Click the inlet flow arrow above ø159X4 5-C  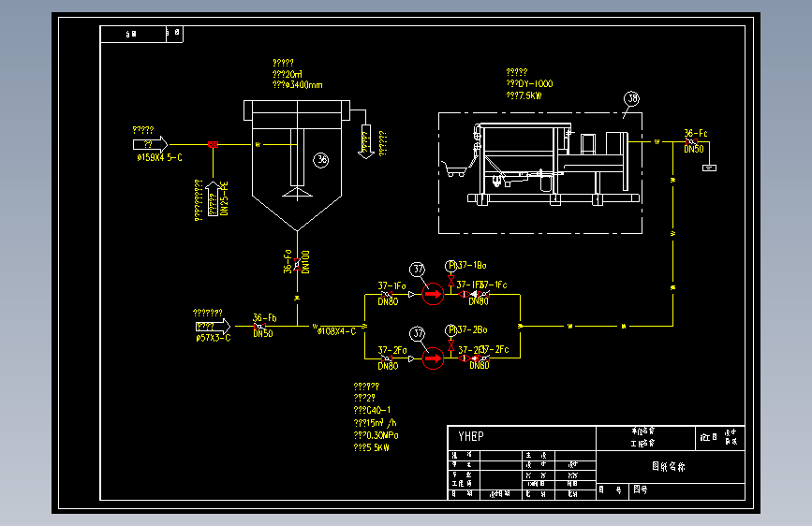coord(150,144)
